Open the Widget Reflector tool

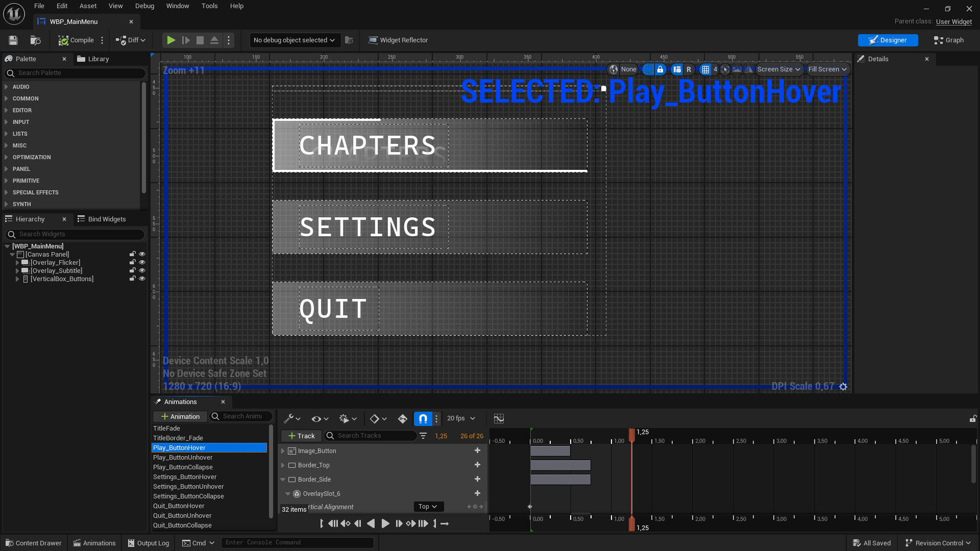[x=398, y=40]
